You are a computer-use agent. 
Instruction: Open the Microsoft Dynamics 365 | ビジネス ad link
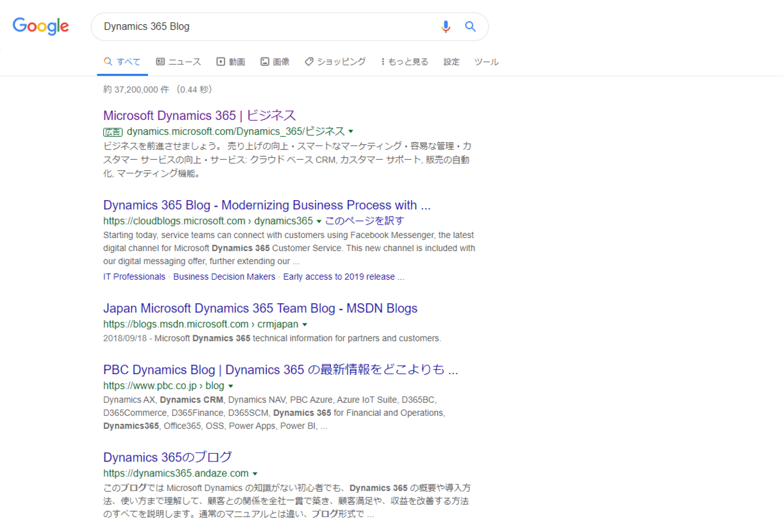coord(200,115)
